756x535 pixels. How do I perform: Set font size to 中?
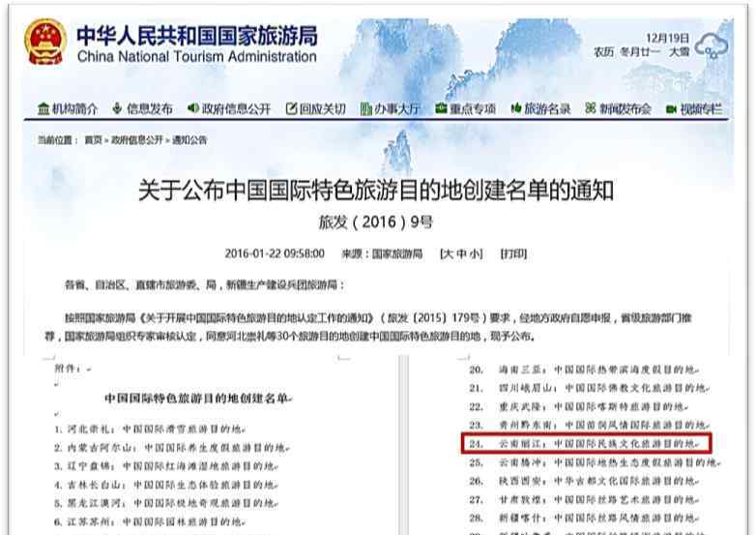click(461, 253)
